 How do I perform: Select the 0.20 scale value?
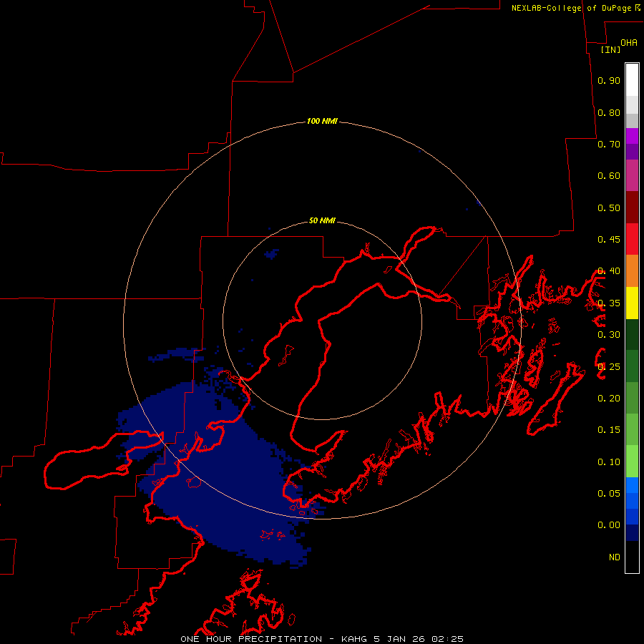(609, 399)
